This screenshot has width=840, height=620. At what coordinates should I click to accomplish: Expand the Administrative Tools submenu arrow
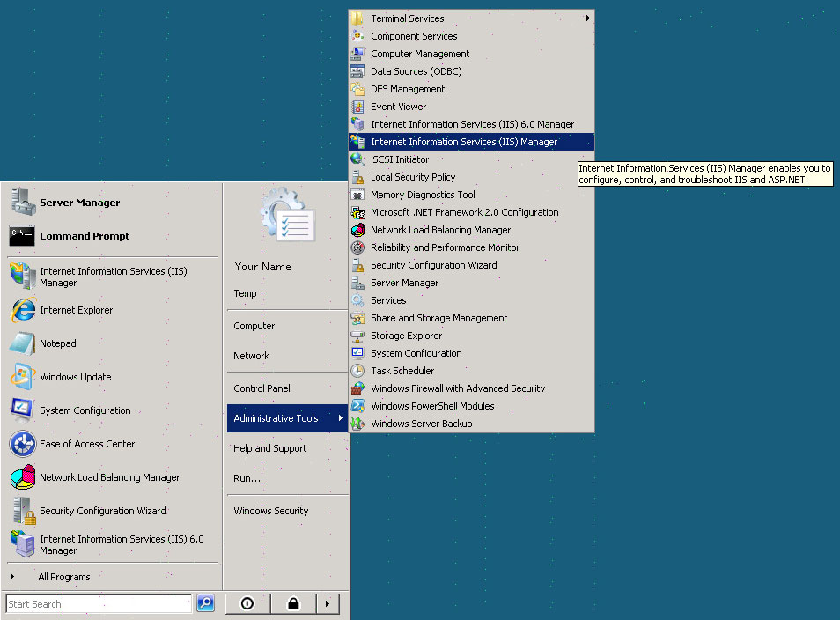(340, 418)
